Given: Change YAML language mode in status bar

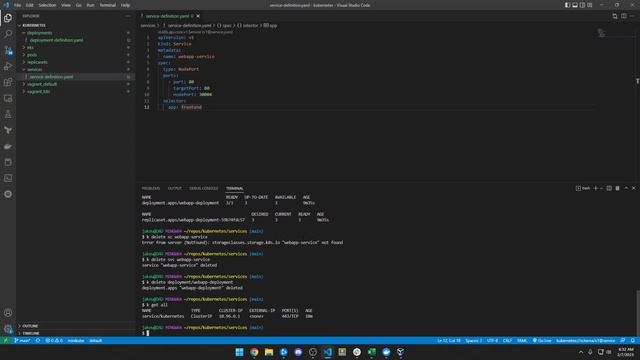Looking at the screenshot, I should tap(522, 340).
